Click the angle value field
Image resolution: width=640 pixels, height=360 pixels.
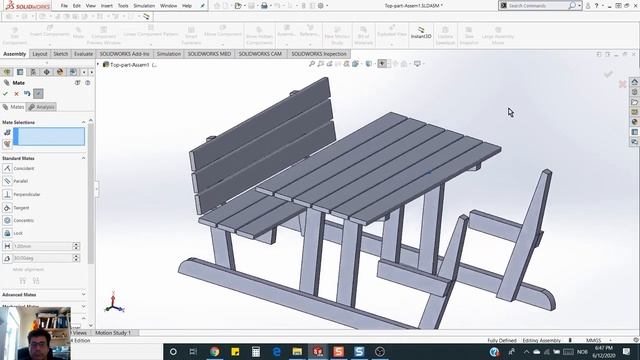43,258
